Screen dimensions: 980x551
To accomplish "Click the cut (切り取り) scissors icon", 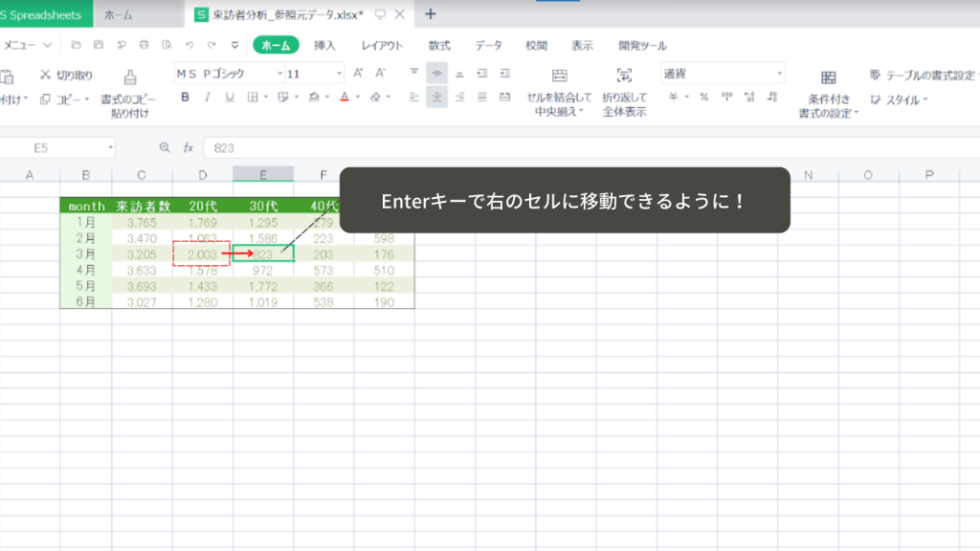I will tap(45, 75).
